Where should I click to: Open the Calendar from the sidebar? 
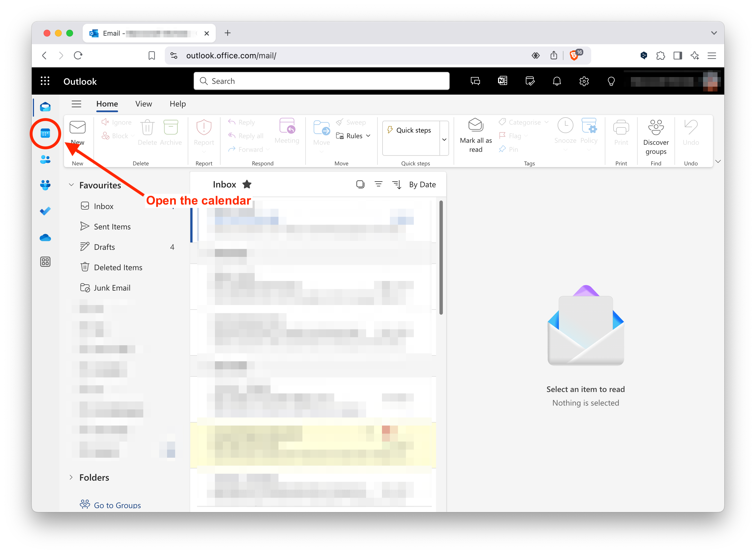(x=45, y=133)
